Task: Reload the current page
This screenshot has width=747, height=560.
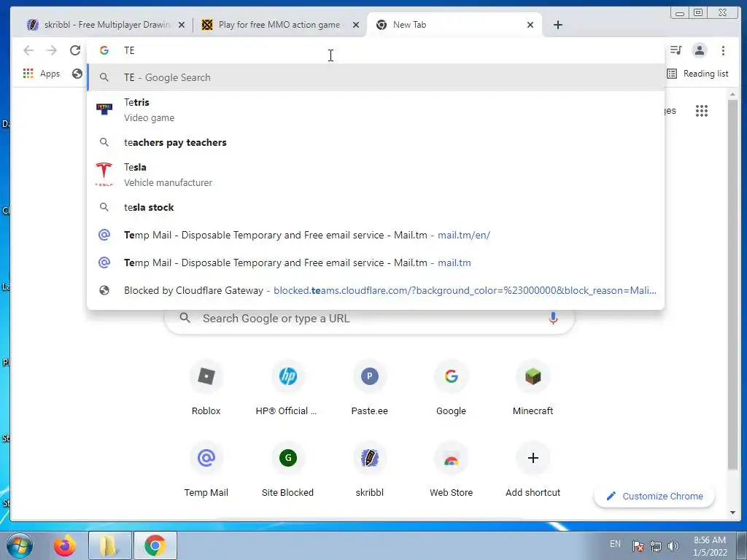Action: click(x=75, y=50)
